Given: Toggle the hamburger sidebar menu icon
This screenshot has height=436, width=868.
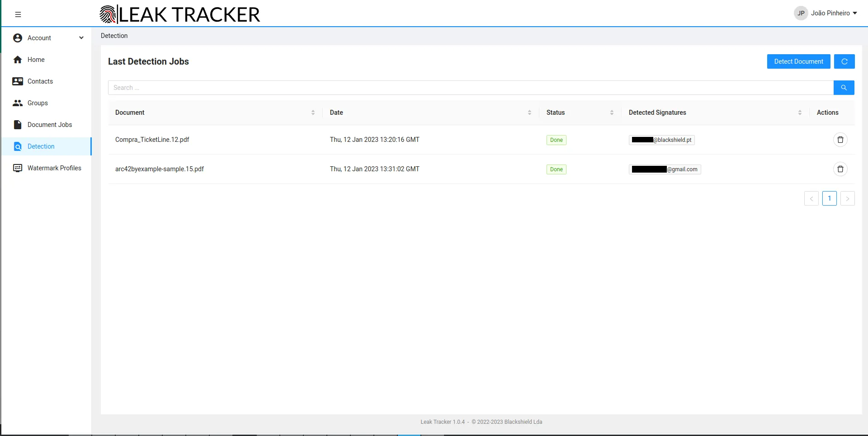Looking at the screenshot, I should (x=18, y=14).
